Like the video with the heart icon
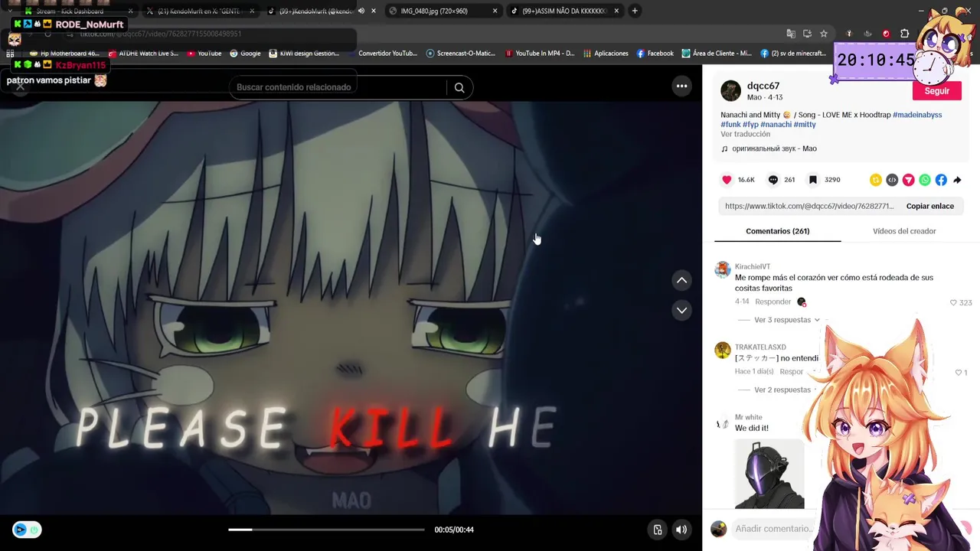 tap(727, 180)
